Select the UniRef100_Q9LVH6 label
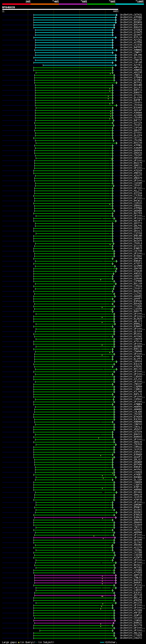This screenshot has height=644, width=146. point(131,55)
